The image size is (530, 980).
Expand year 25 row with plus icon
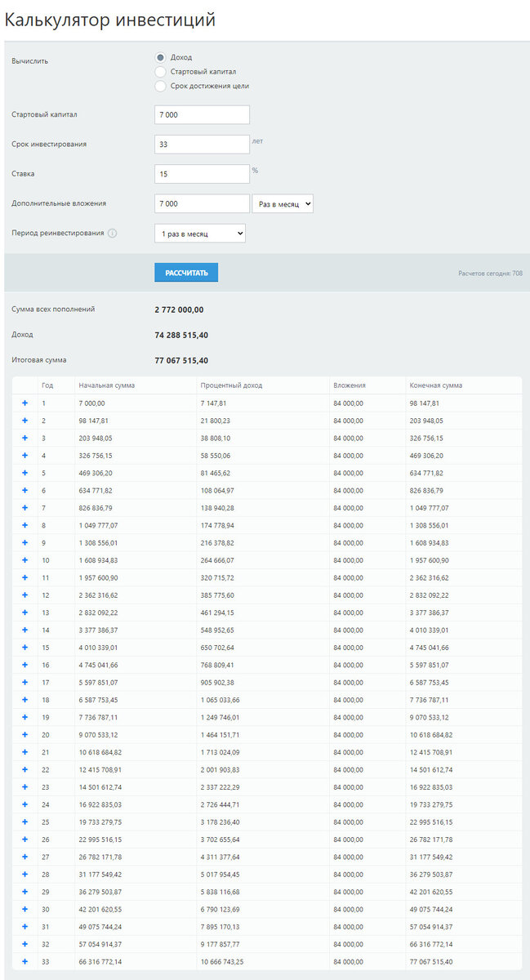[24, 822]
